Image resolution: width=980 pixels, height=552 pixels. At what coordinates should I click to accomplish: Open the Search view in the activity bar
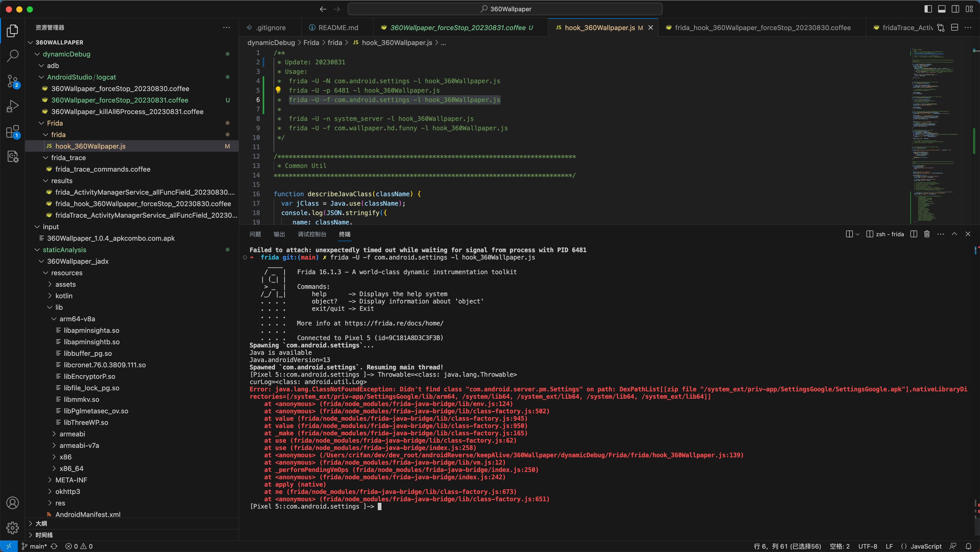pos(13,55)
